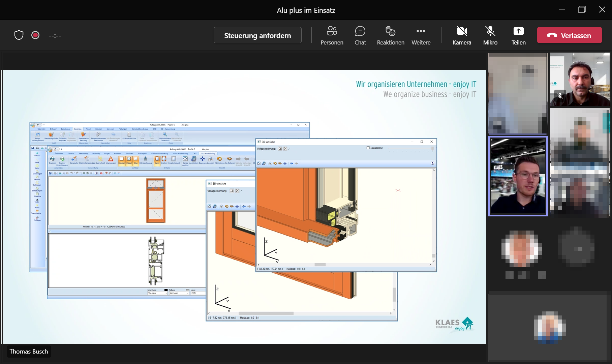
Task: Click Einfügen in the CAD sidebar
Action: [37, 219]
